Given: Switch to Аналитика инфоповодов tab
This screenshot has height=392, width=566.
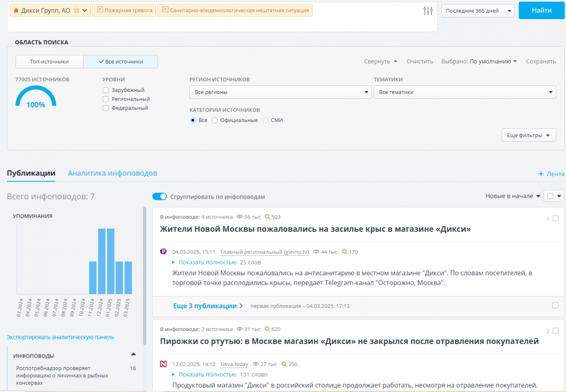Looking at the screenshot, I should (112, 173).
